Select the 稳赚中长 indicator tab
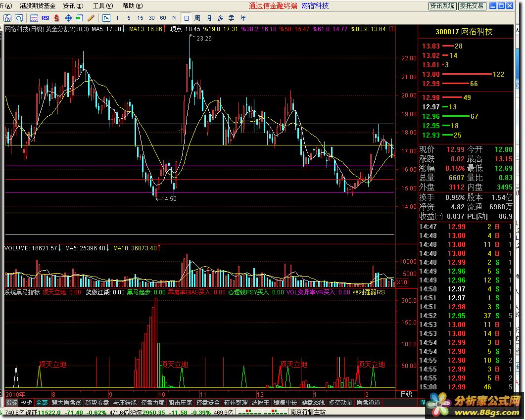 pos(285,403)
